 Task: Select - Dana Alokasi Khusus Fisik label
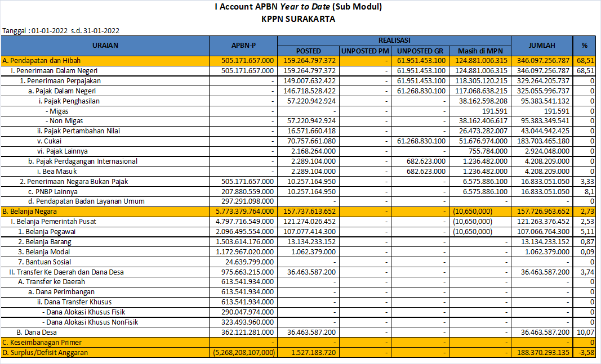(x=83, y=312)
